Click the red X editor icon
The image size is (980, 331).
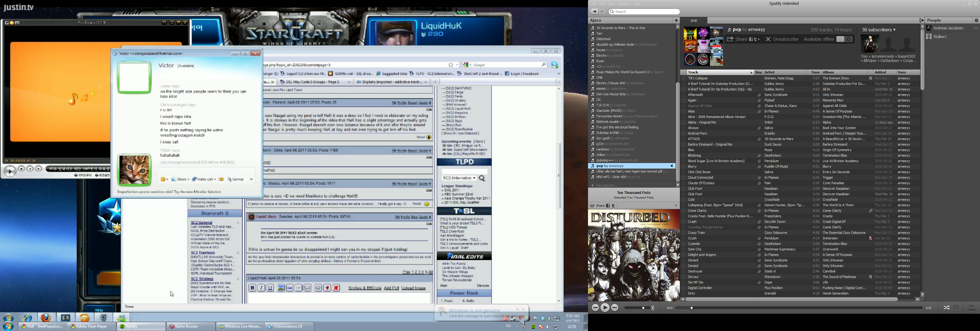click(336, 288)
